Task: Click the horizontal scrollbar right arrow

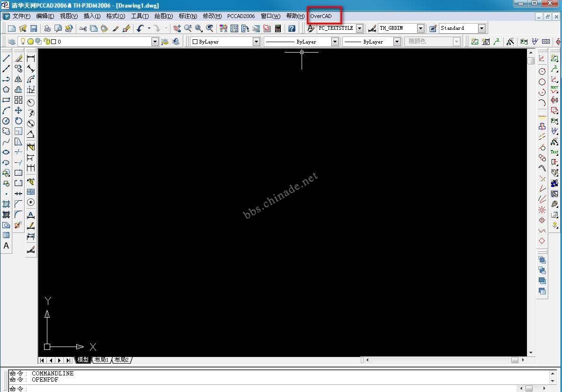Action: tap(523, 360)
